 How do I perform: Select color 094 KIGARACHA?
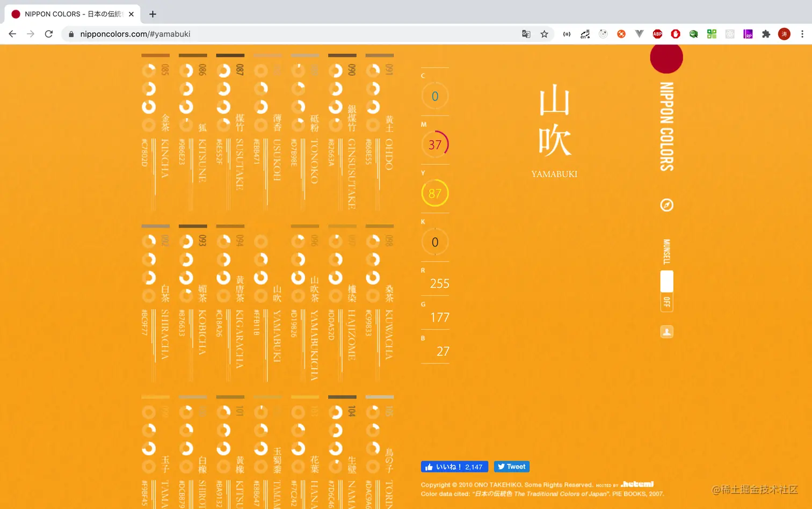230,303
